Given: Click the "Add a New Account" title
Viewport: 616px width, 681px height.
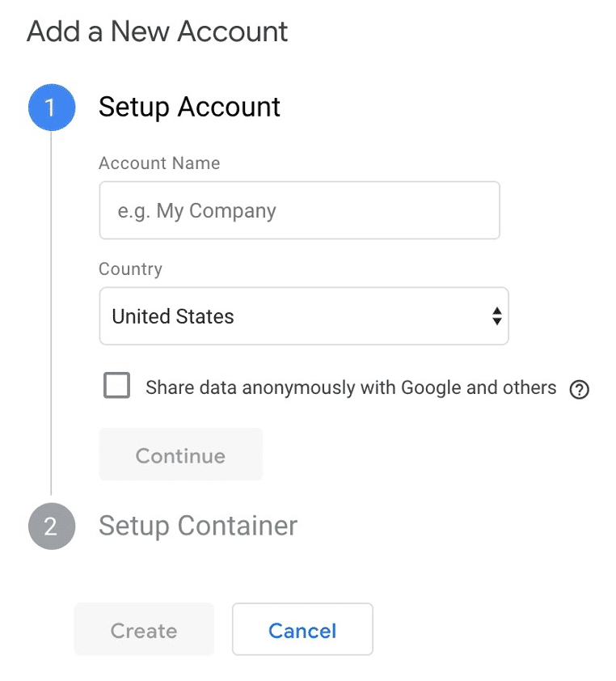Looking at the screenshot, I should tap(158, 32).
